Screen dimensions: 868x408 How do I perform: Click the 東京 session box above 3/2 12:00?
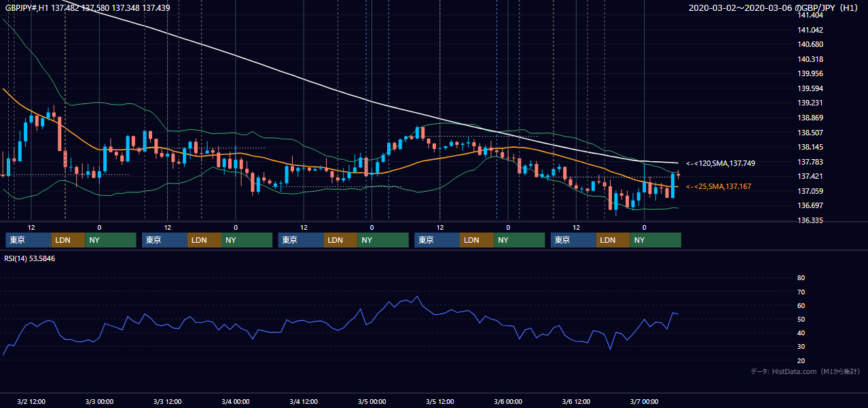29,240
